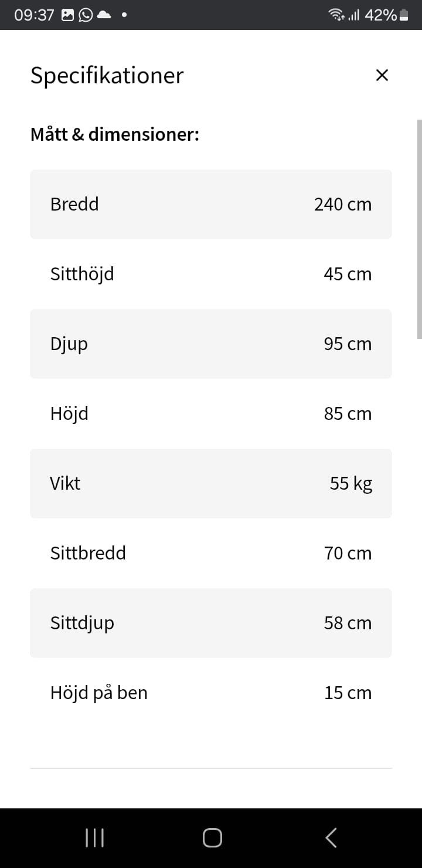Viewport: 422px width, 868px height.
Task: Tap the Sittbredd label
Action: pyautogui.click(x=88, y=553)
